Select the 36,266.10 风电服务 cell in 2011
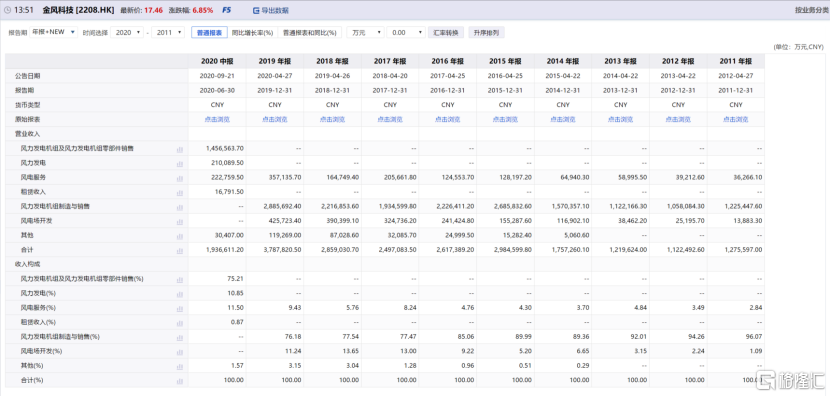The width and height of the screenshot is (831, 397). pyautogui.click(x=748, y=178)
